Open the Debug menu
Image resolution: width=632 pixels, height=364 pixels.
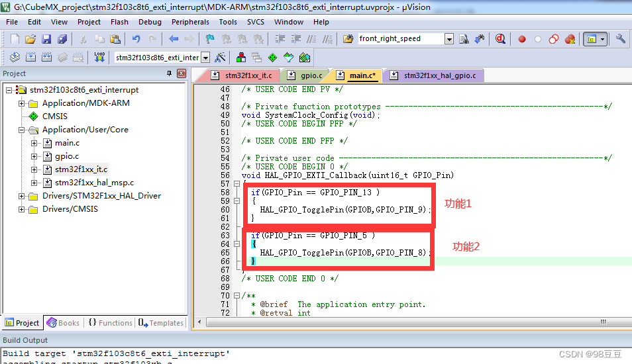tap(150, 22)
